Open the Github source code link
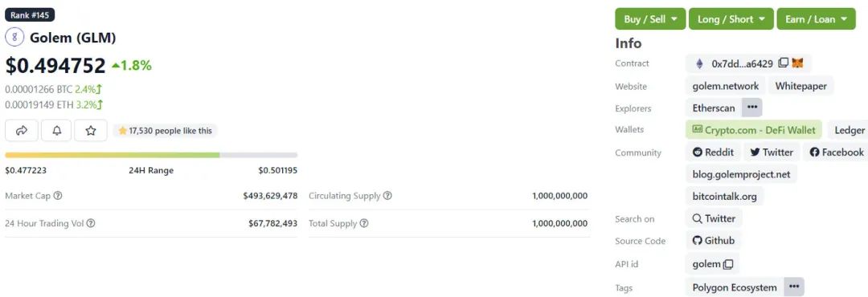The height and width of the screenshot is (297, 868). pyautogui.click(x=714, y=241)
